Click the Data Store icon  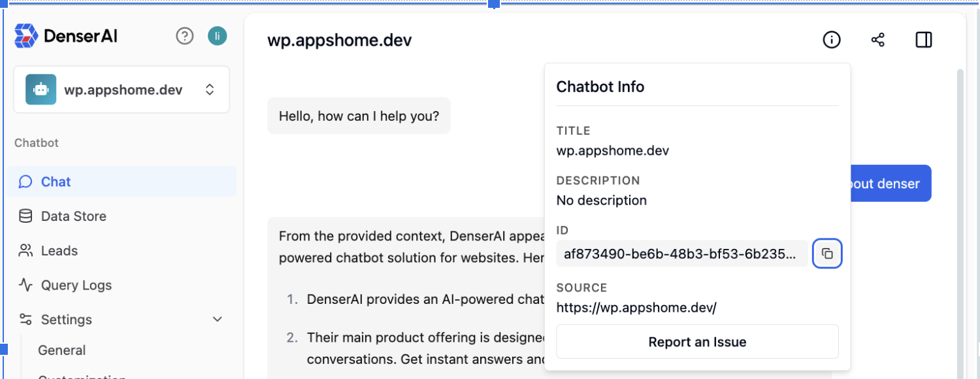pos(25,216)
